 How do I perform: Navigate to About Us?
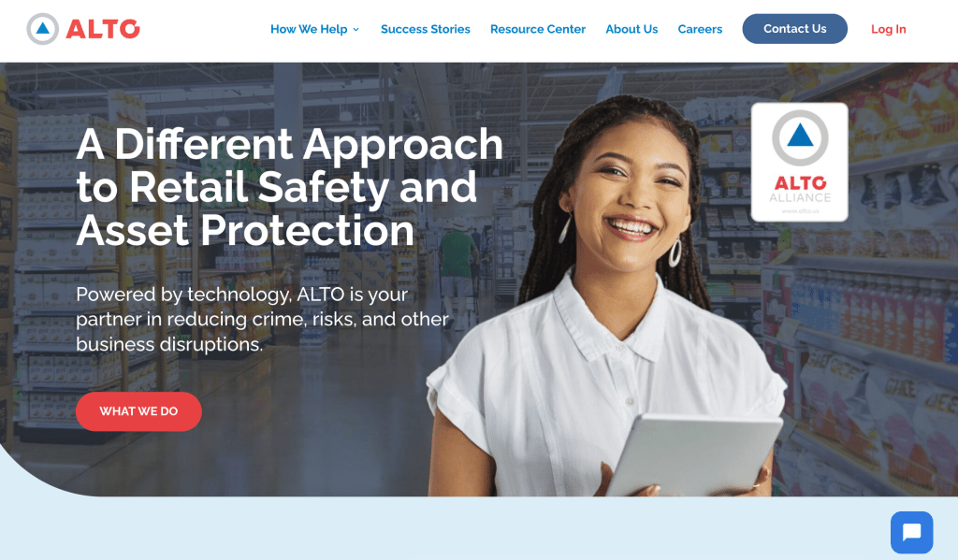pos(631,29)
